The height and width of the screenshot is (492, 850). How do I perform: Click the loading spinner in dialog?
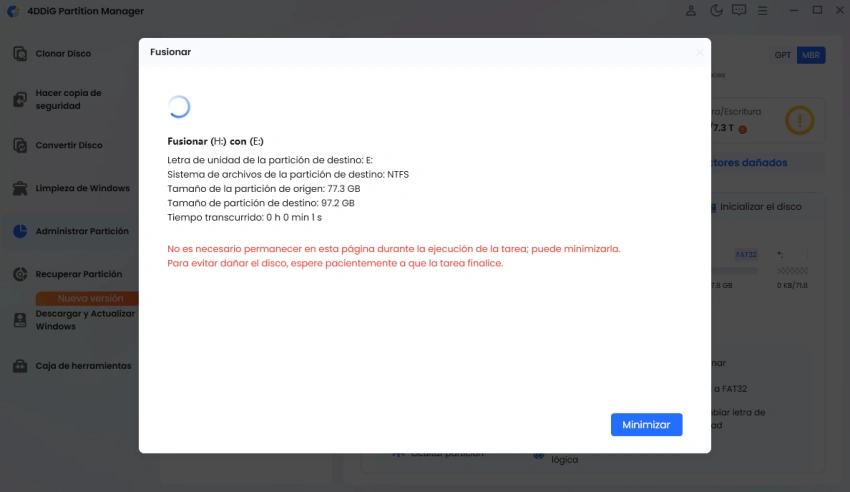(179, 107)
